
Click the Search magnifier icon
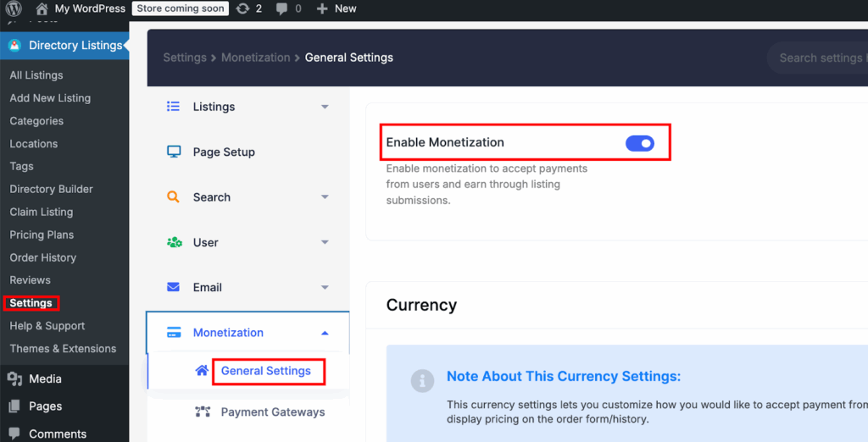(174, 197)
